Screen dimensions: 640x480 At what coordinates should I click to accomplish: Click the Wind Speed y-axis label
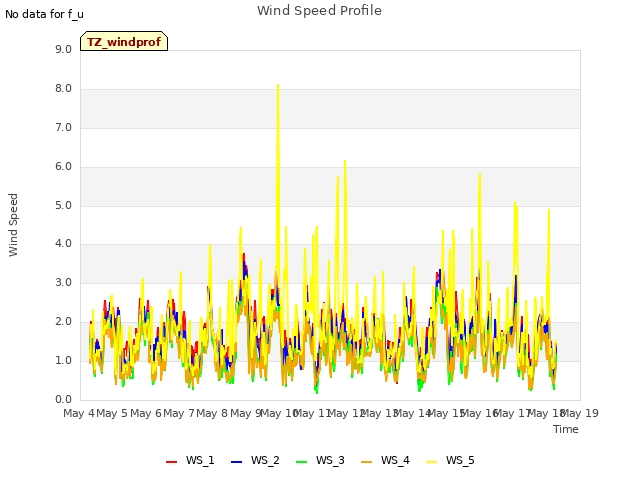[x=13, y=225]
